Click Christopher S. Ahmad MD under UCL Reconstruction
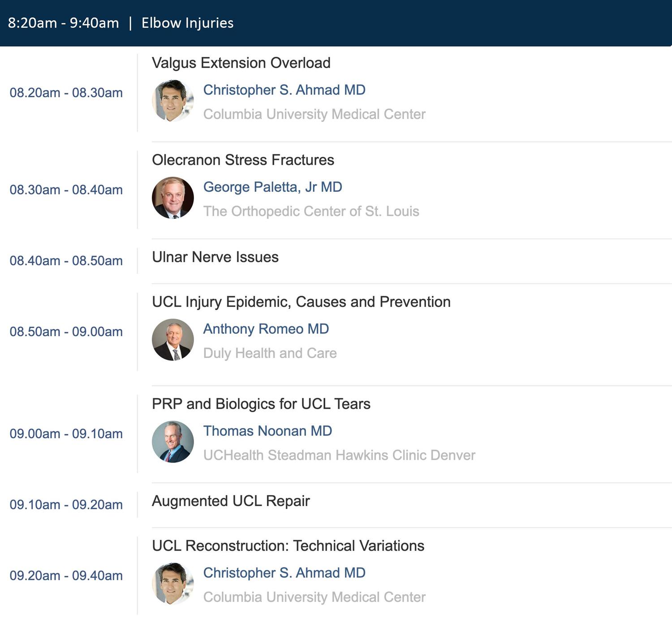The width and height of the screenshot is (672, 622). [284, 573]
